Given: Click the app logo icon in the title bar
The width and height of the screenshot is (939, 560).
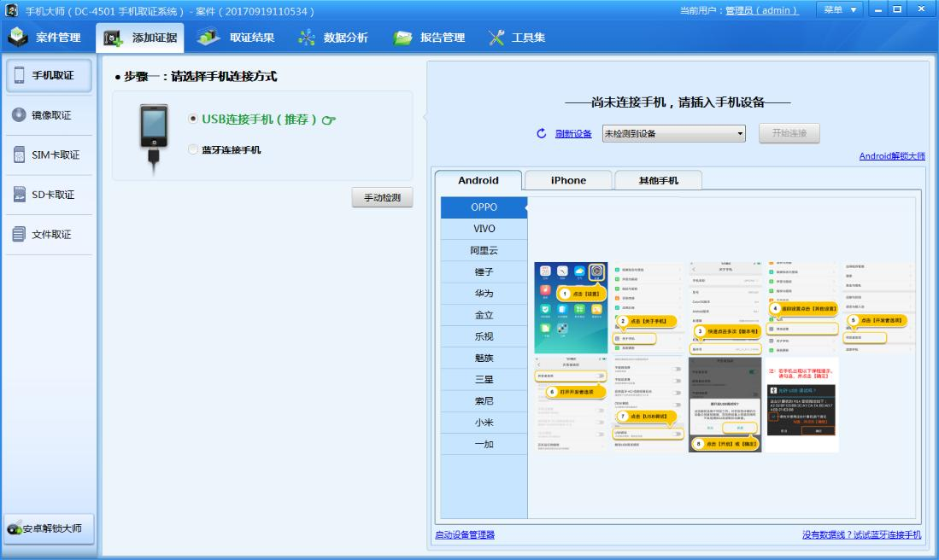Looking at the screenshot, I should (x=11, y=10).
